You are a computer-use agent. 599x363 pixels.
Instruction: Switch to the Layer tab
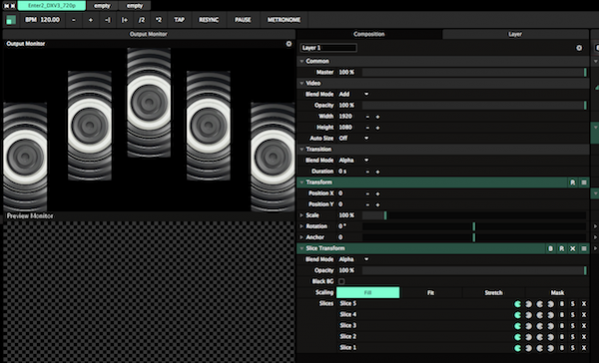[515, 34]
